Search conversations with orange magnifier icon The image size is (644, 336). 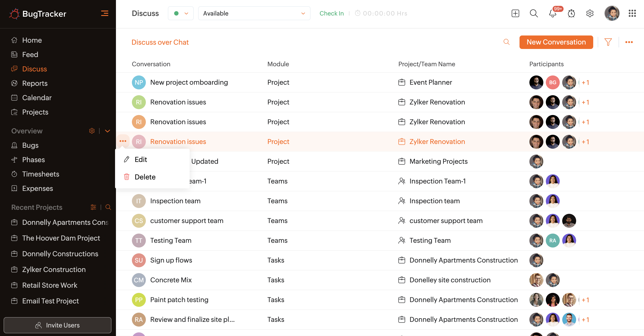(506, 42)
